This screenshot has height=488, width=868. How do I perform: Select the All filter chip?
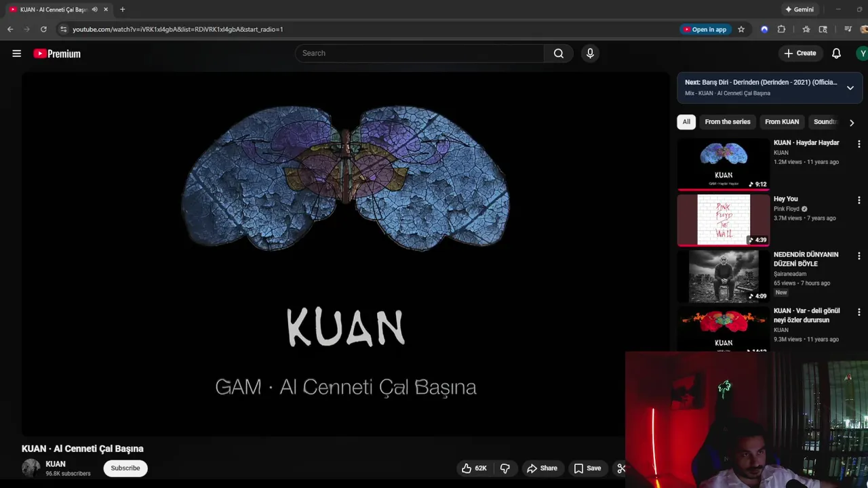tap(686, 122)
